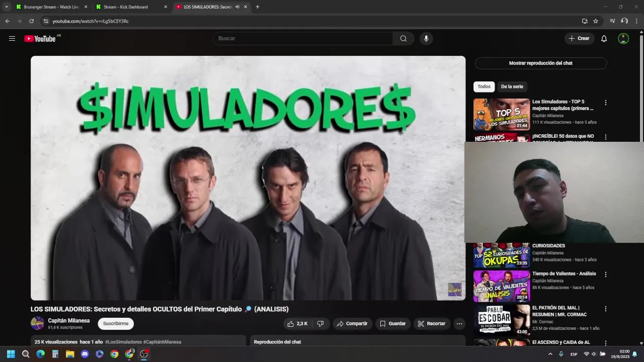Click the #CapitánMilanesa hashtag
This screenshot has height=362, width=644.
(x=162, y=342)
